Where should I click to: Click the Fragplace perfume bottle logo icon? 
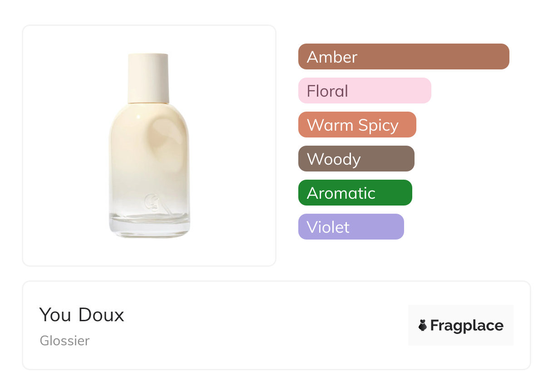423,325
